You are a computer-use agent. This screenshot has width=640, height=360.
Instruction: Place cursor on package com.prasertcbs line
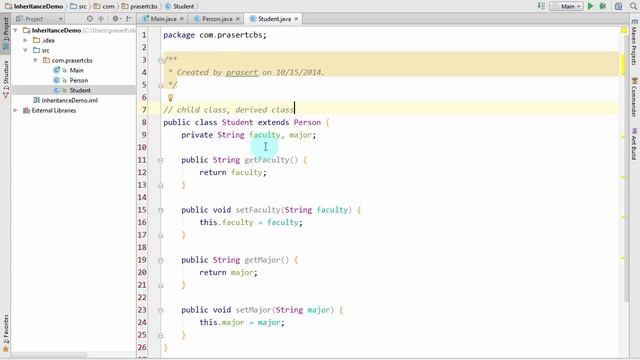215,35
